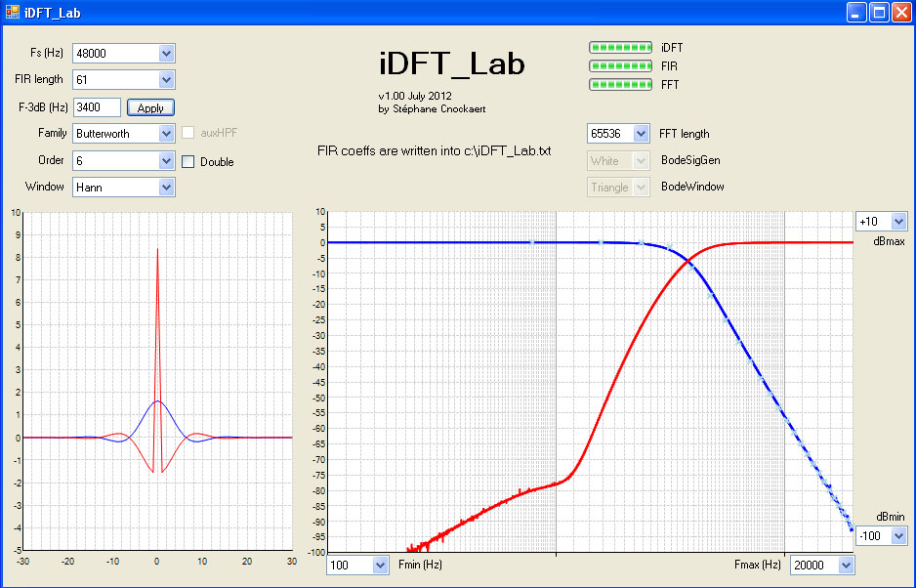Click the Fs (Hz) label
This screenshot has width=916, height=588.
(47, 53)
